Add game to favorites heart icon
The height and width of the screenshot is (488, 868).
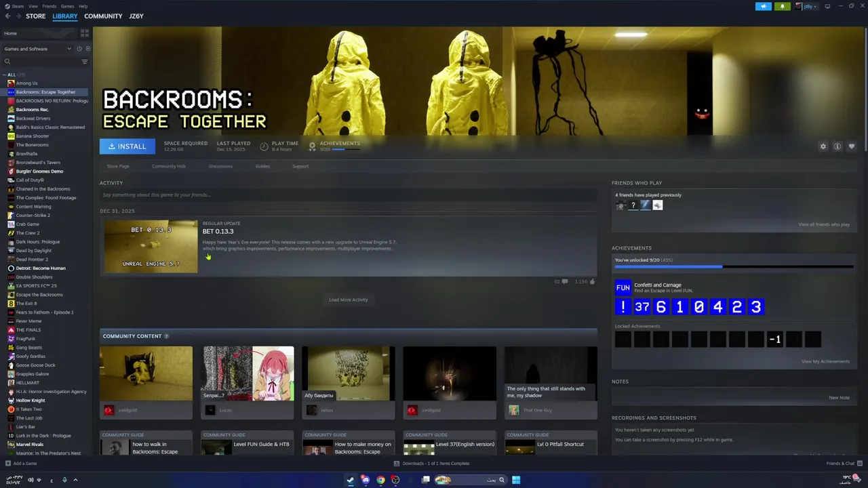click(852, 146)
